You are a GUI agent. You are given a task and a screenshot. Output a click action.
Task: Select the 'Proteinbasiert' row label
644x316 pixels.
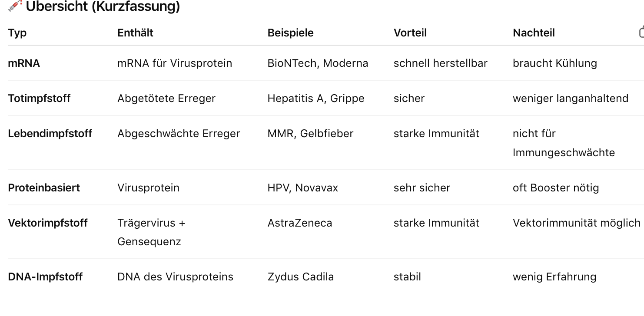[x=44, y=188]
